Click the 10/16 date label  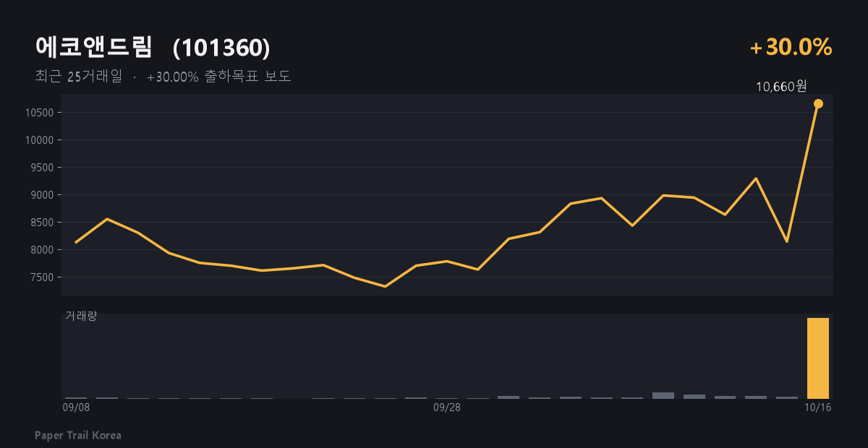818,408
